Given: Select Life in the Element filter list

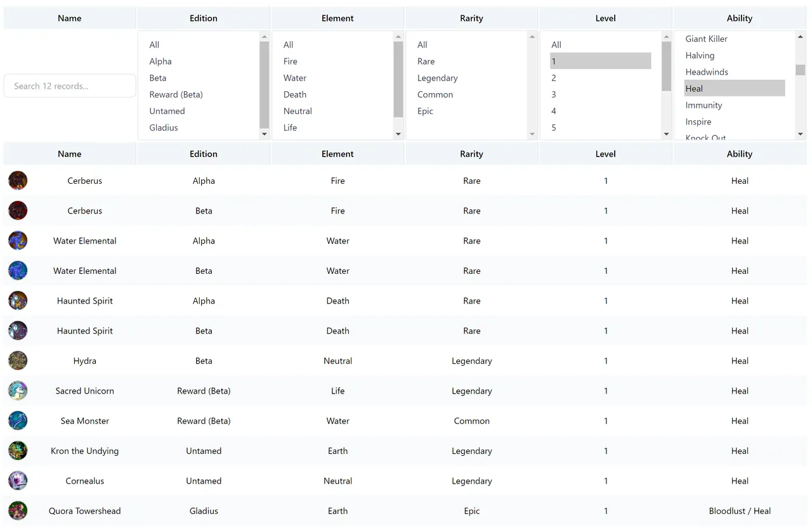Looking at the screenshot, I should pos(334,127).
